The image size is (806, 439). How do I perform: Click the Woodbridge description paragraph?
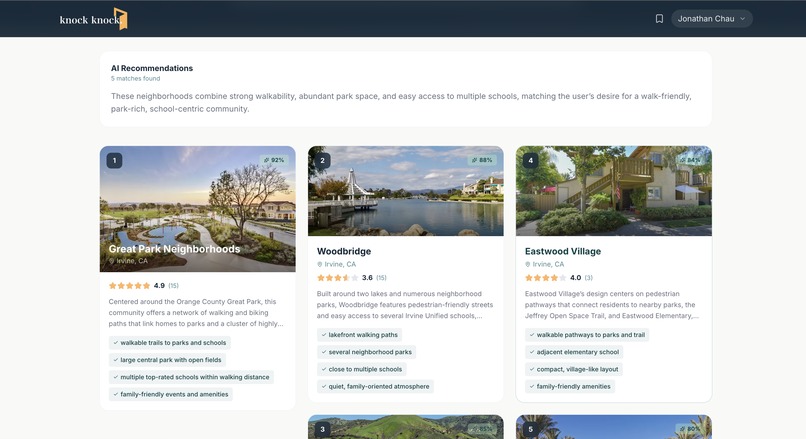pos(406,305)
